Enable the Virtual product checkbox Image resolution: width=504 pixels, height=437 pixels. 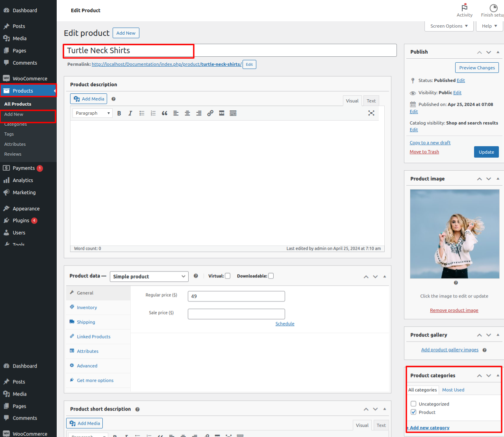pyautogui.click(x=228, y=276)
